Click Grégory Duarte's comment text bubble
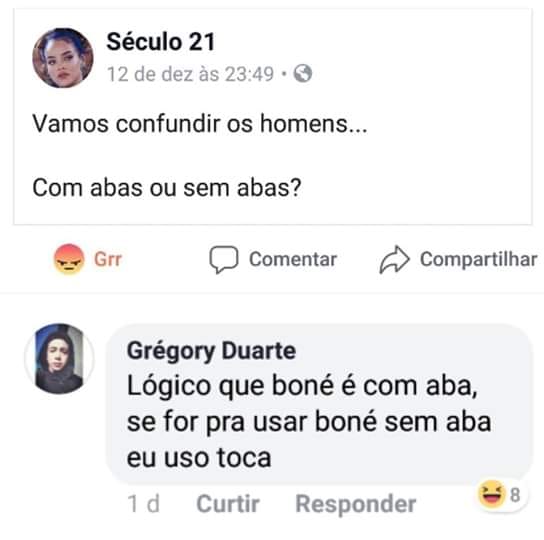 [320, 404]
